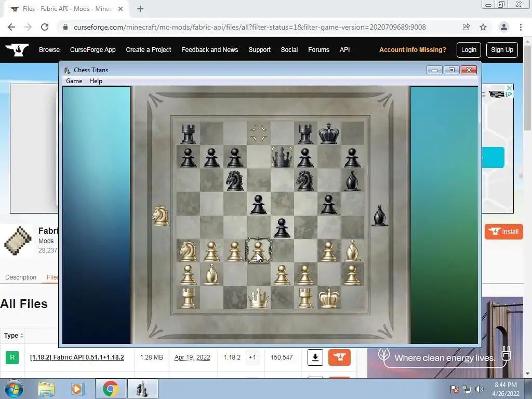Open Windows Explorer from the taskbar
This screenshot has width=532, height=399.
(x=46, y=389)
